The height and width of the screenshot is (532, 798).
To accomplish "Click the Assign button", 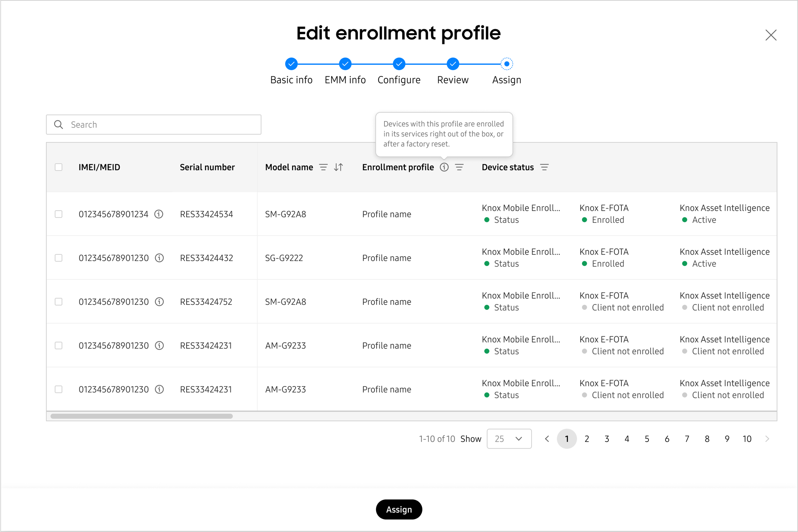I will [399, 509].
